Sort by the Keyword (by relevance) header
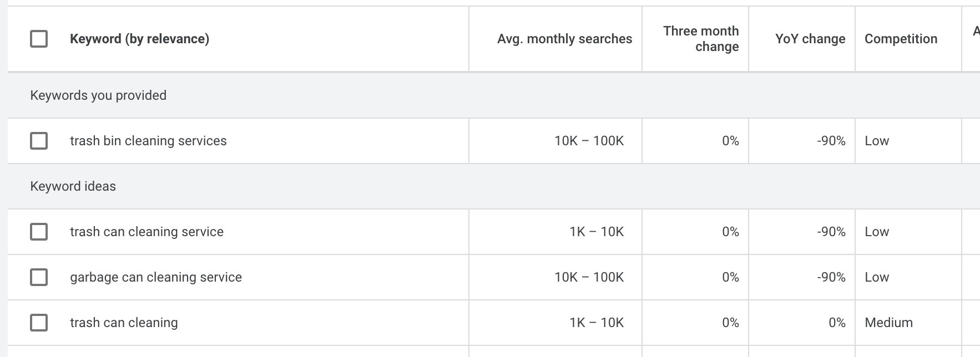Viewport: 980px width, 357px height. 139,39
